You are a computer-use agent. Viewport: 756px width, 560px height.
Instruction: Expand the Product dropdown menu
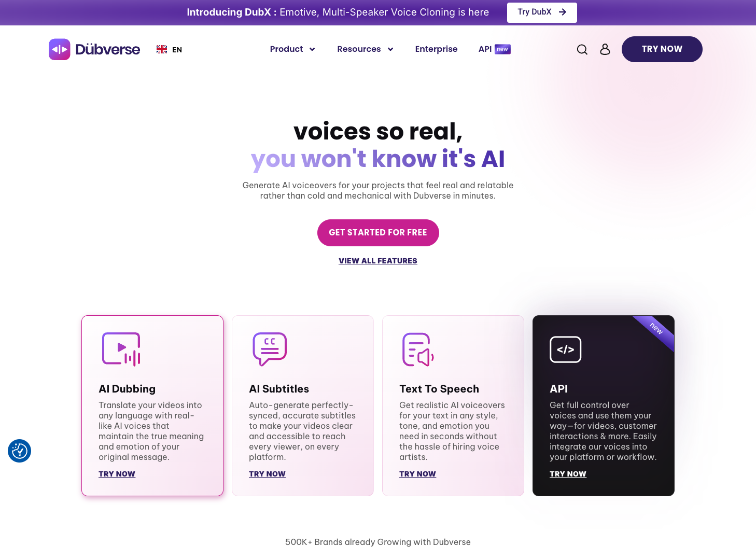pyautogui.click(x=292, y=49)
